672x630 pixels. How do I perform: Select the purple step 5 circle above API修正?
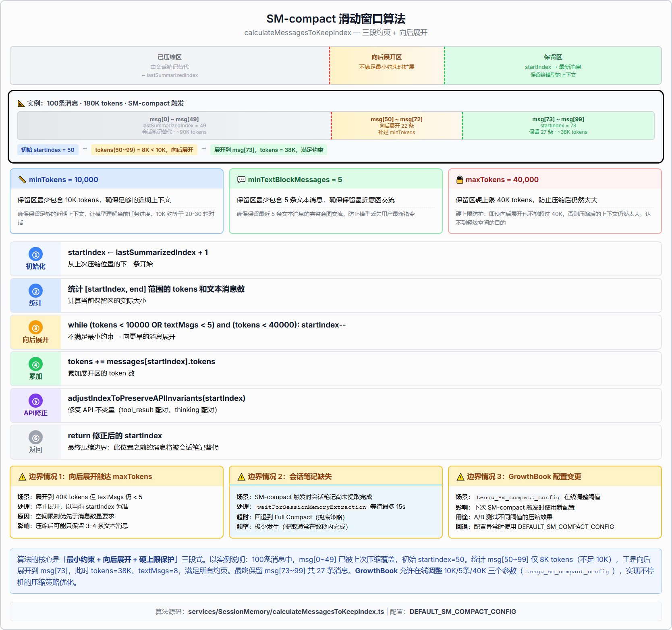(35, 401)
